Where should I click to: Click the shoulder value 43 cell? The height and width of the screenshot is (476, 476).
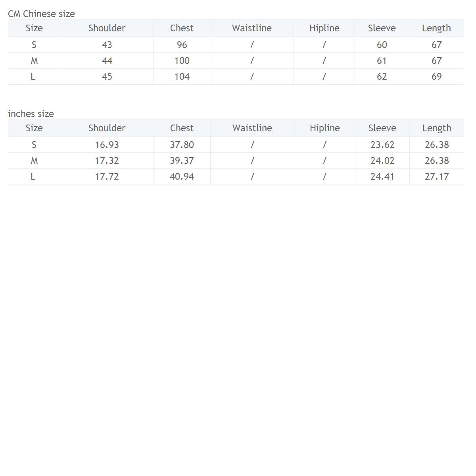107,45
